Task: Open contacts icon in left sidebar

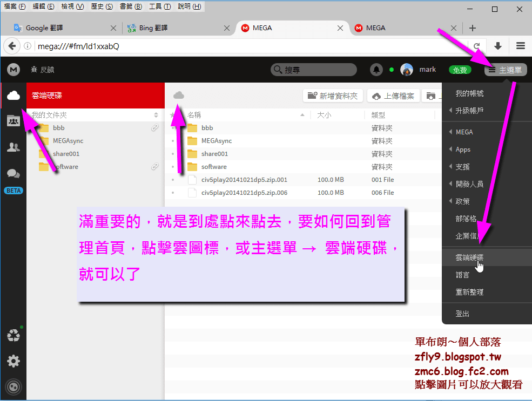Action: pyautogui.click(x=14, y=147)
